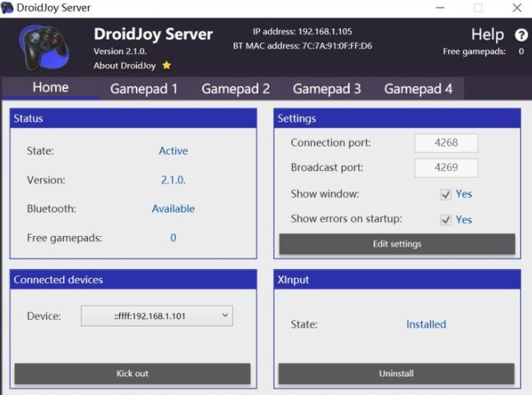Open the Gamepad 2 tab

[235, 89]
